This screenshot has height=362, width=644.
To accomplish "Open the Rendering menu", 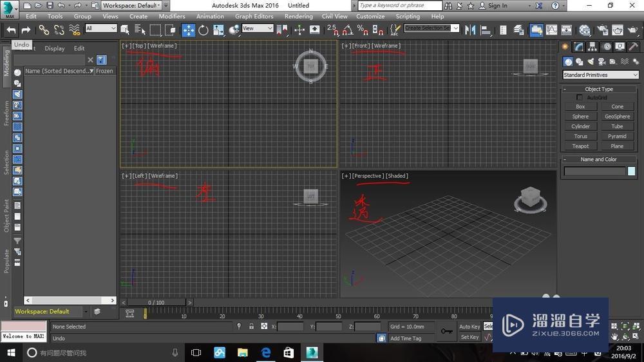I will 299,17.
